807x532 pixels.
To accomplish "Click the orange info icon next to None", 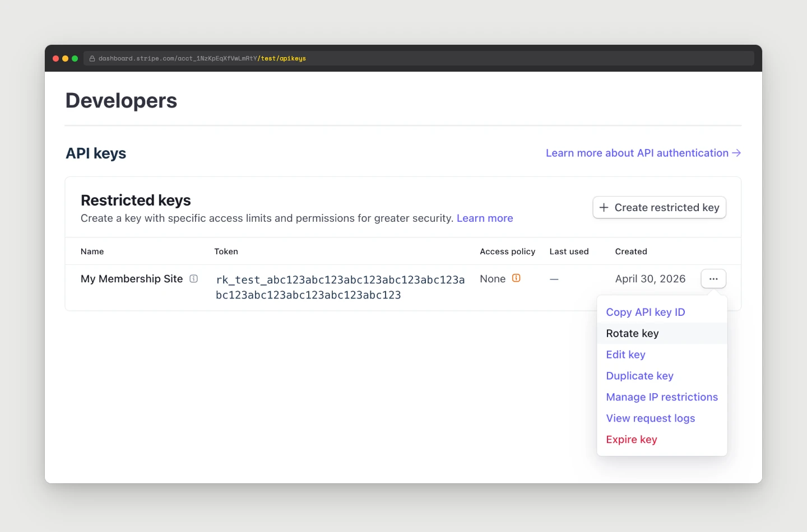I will click(516, 278).
